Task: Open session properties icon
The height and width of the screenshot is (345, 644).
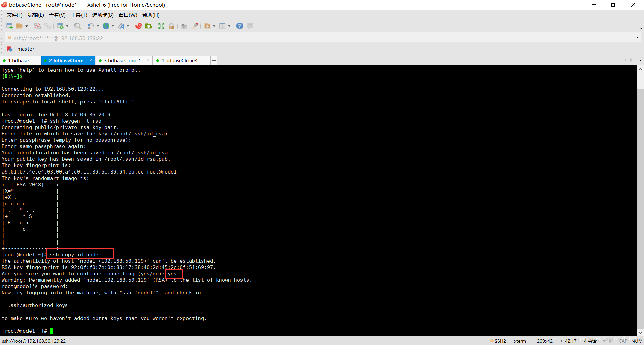Action: point(61,26)
